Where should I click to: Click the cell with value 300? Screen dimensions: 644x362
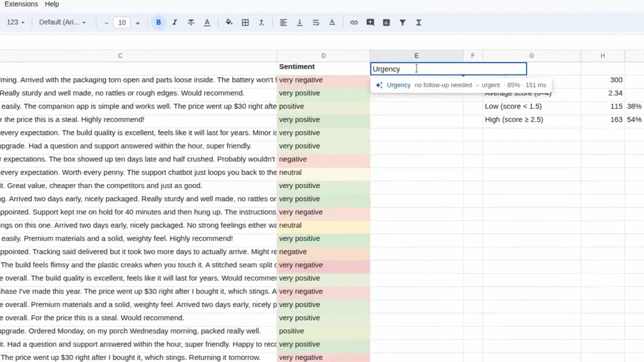pyautogui.click(x=602, y=80)
